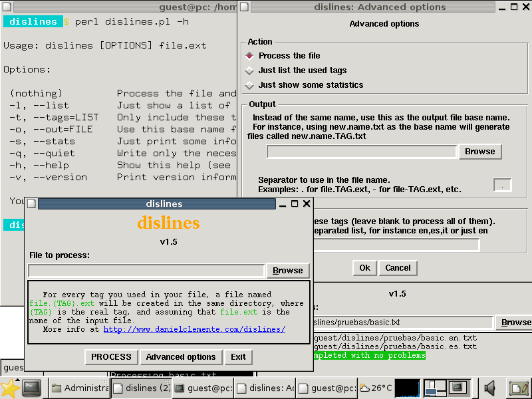
Task: Click Browse in the background dislines window
Action: click(513, 323)
